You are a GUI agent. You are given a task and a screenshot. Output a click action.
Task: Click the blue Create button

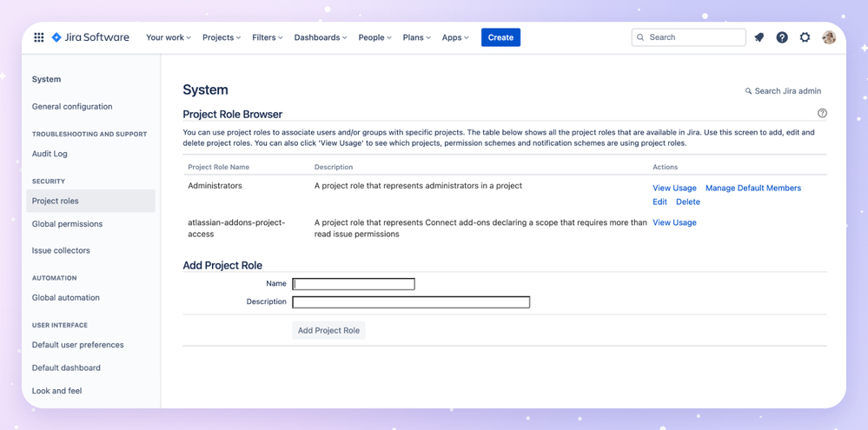[x=500, y=37]
